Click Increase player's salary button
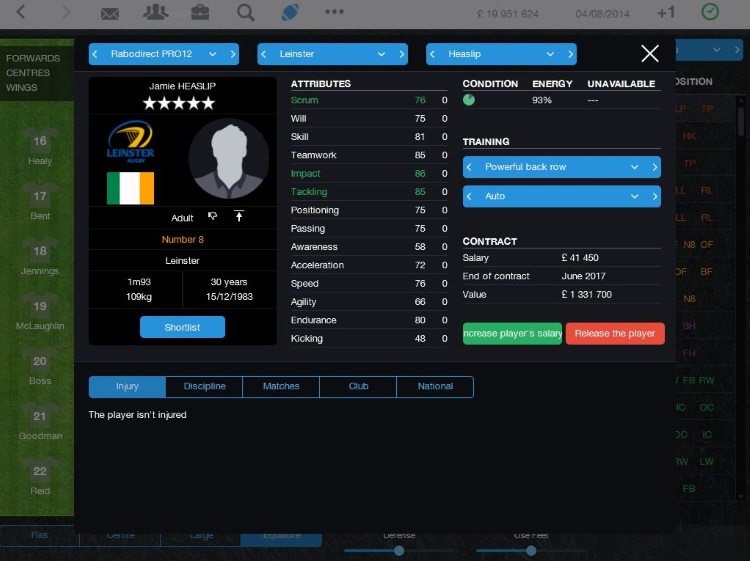Screen dimensions: 750x561 [x=512, y=333]
